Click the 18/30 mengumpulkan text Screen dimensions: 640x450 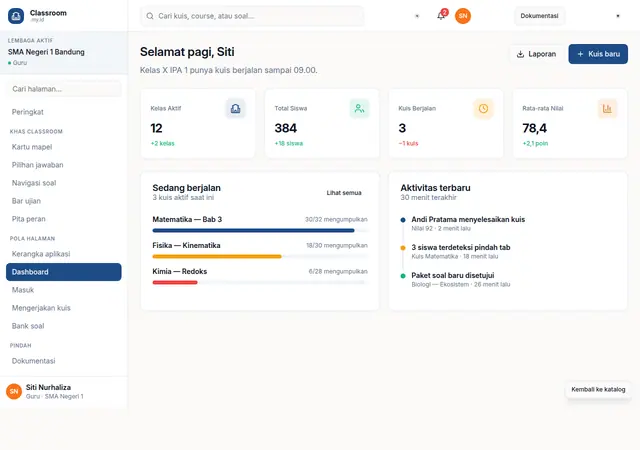[337, 245]
